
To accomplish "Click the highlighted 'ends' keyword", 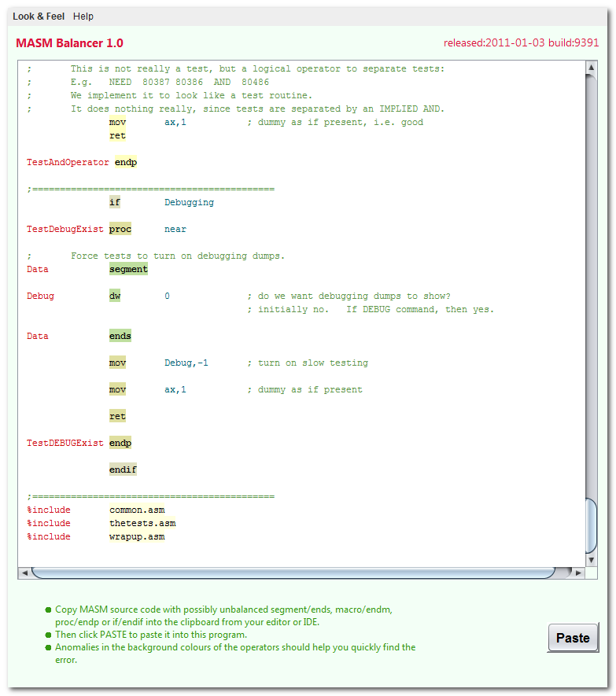I will pyautogui.click(x=120, y=336).
